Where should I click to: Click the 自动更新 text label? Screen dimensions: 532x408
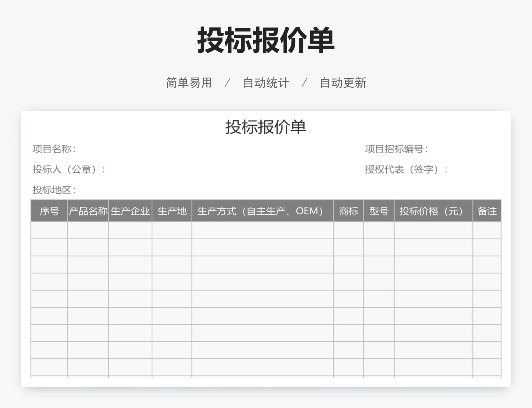click(344, 82)
